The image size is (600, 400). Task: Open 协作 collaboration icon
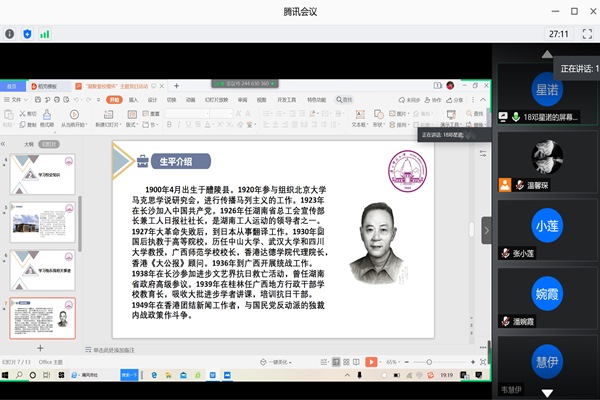click(x=428, y=100)
